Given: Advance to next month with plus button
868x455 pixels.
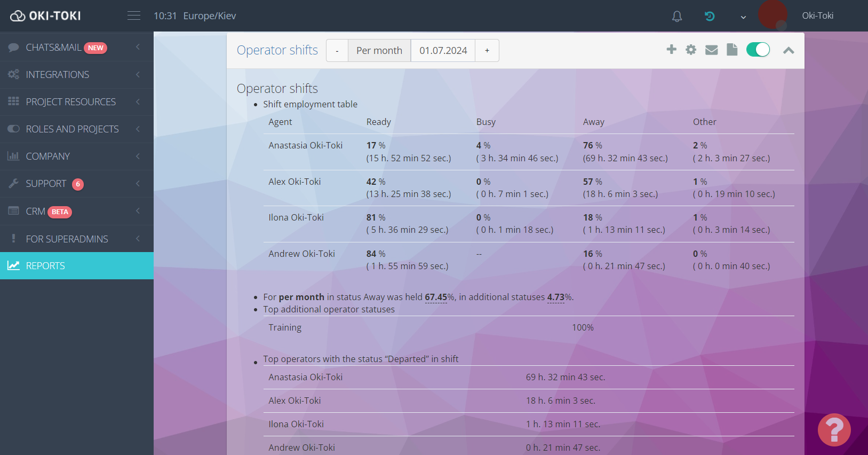Looking at the screenshot, I should 487,51.
